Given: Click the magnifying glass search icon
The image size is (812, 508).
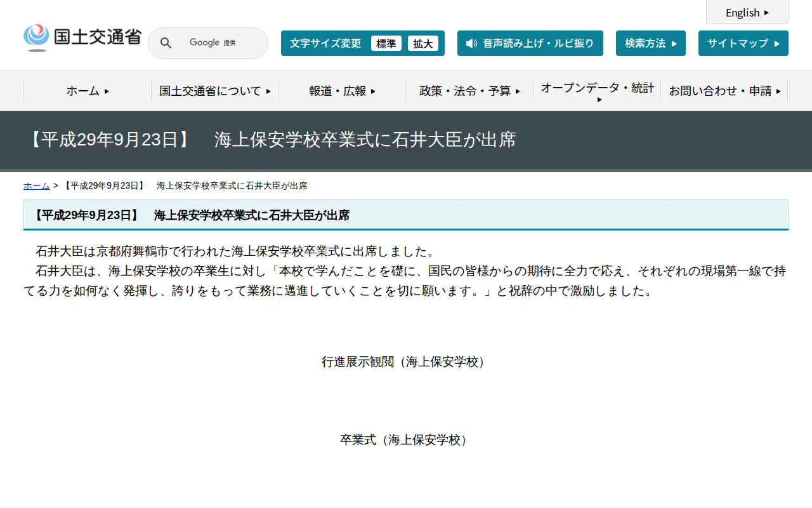Looking at the screenshot, I should pos(166,43).
